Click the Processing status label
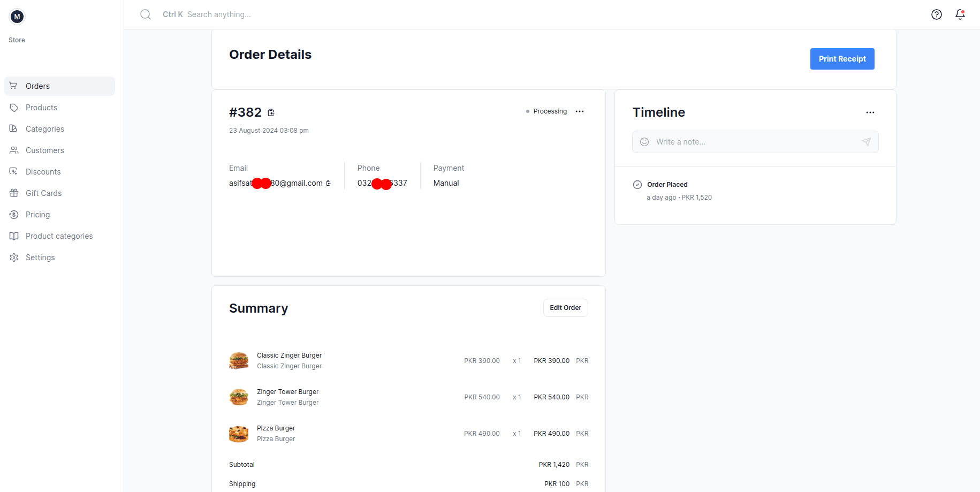This screenshot has height=492, width=980. pos(550,111)
